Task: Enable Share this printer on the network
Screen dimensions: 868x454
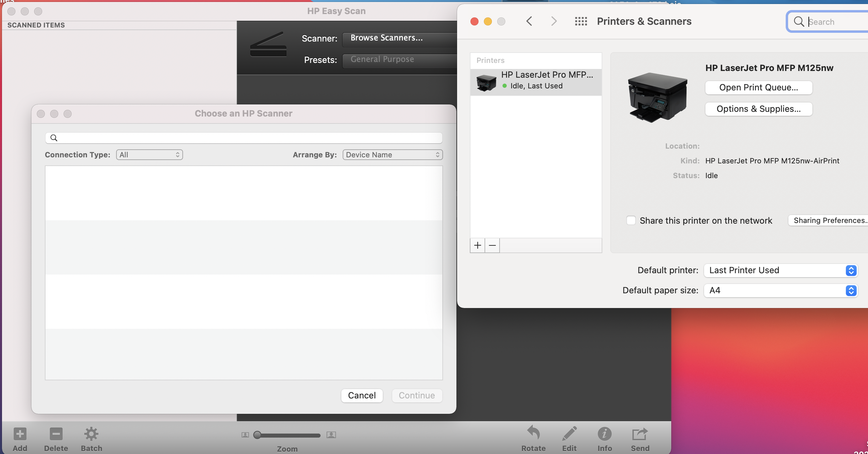Action: 631,220
